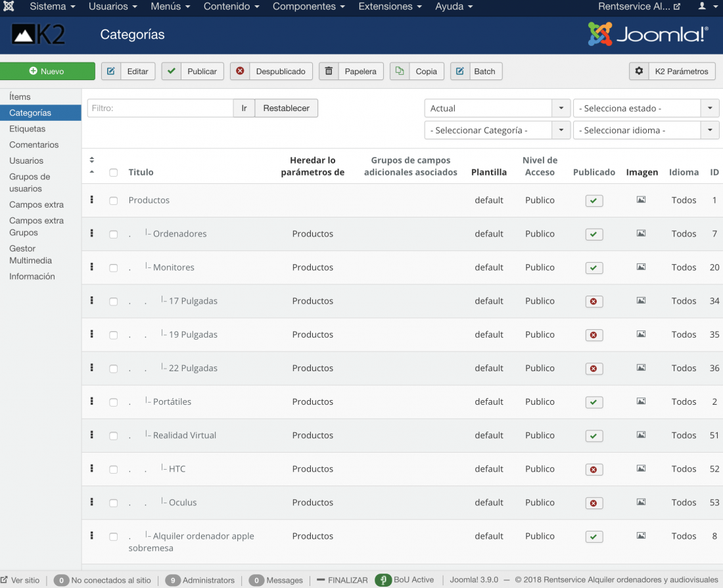Click the image icon in Realidad Virtual row
The height and width of the screenshot is (588, 723).
point(641,435)
